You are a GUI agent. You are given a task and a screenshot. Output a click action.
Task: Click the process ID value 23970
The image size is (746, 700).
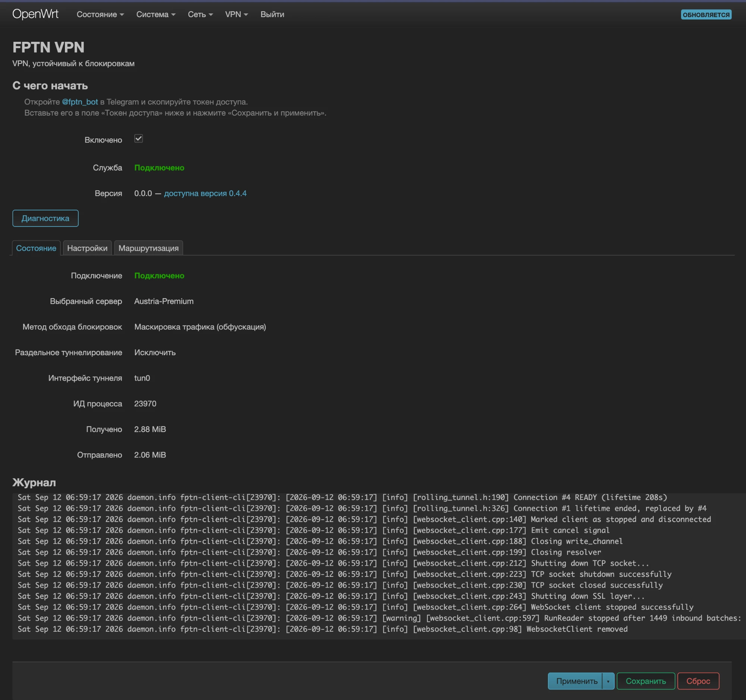tap(145, 403)
